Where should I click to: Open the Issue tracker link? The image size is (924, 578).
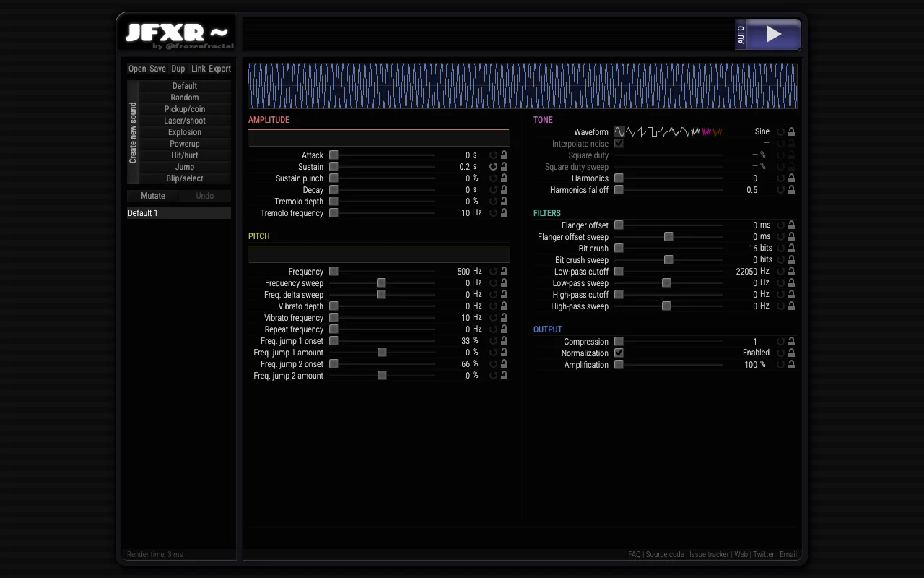tap(709, 555)
